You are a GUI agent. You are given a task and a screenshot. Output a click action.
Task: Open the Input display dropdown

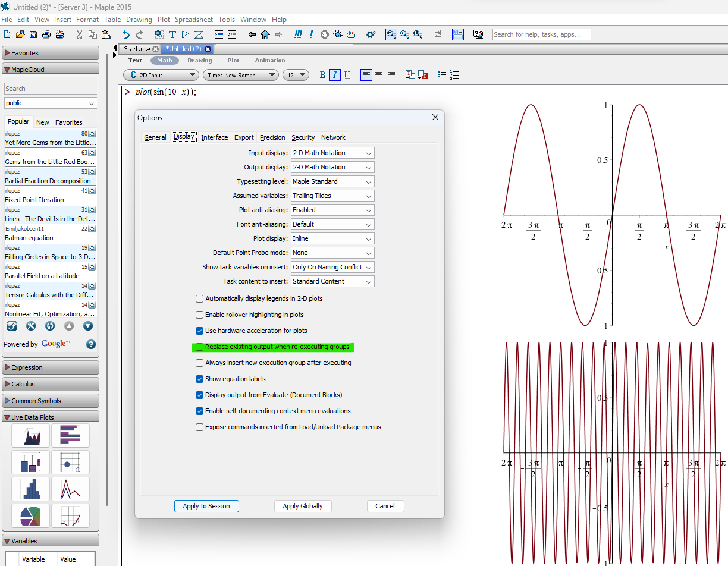(332, 153)
